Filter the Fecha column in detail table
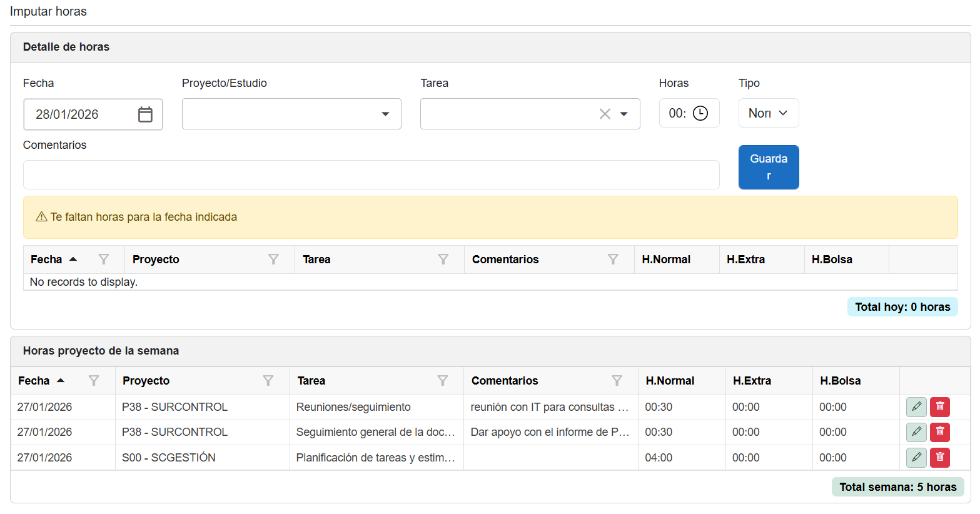The width and height of the screenshot is (980, 514). (104, 260)
